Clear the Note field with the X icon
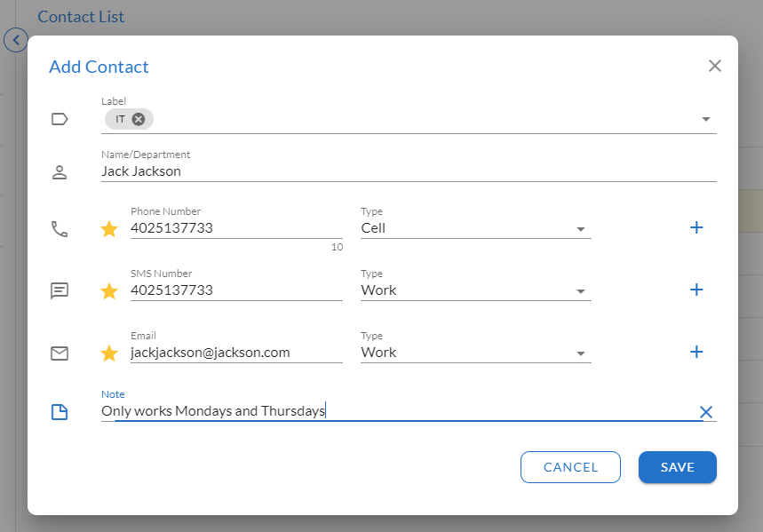This screenshot has height=532, width=763. [705, 412]
